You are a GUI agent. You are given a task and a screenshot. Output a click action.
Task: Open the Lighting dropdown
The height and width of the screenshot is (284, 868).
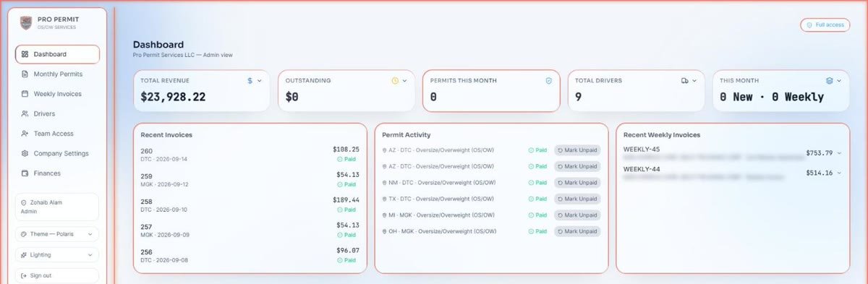[57, 255]
